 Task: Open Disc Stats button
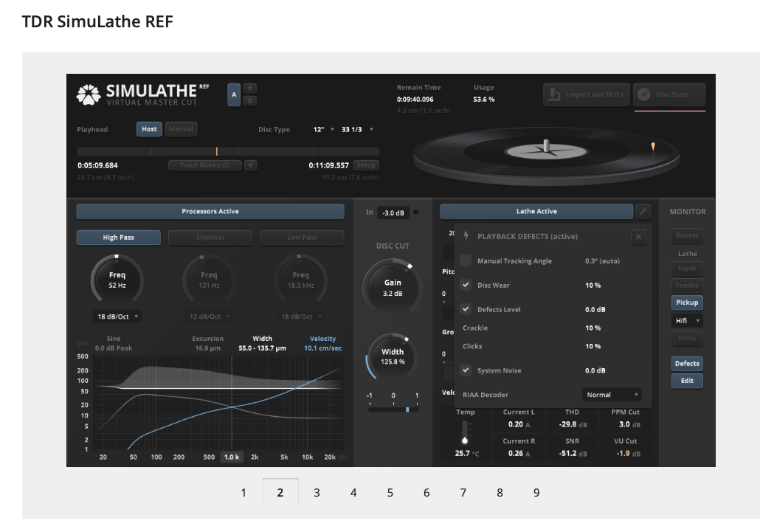pos(669,94)
